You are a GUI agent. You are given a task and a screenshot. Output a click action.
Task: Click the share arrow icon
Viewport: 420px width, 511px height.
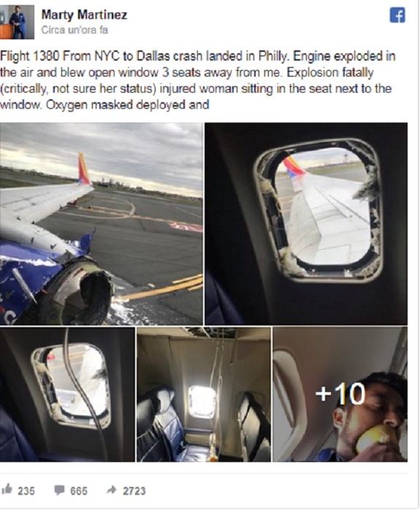coord(112,490)
